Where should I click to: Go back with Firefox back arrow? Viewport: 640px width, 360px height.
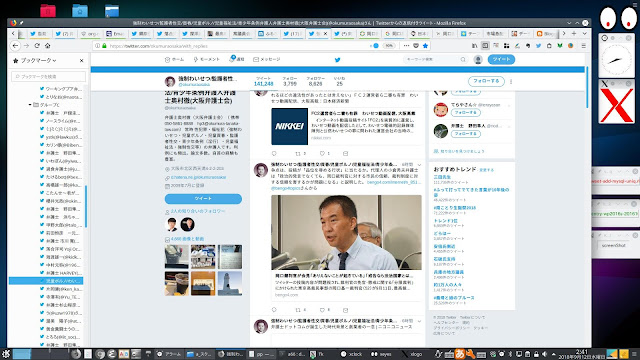pyautogui.click(x=16, y=46)
